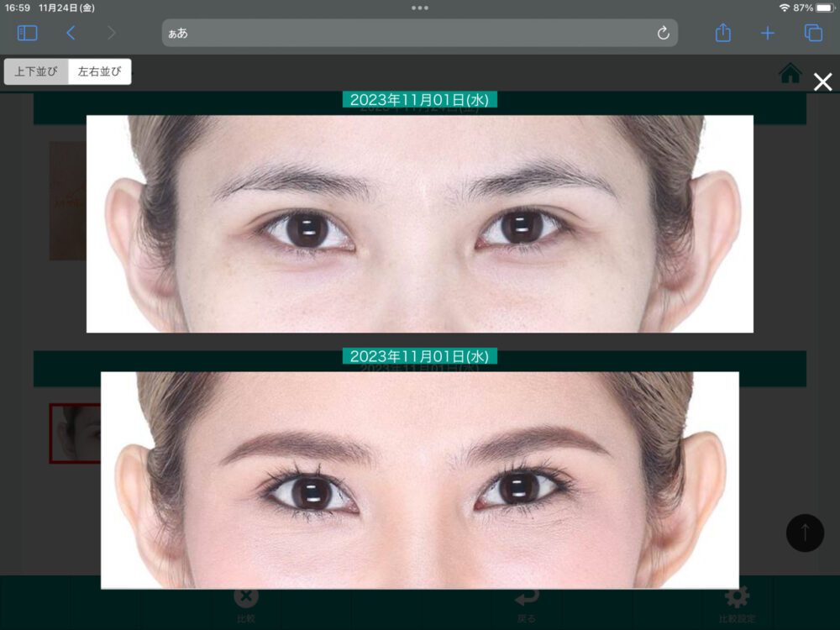The image size is (840, 630).
Task: Tap the Safari forward arrow
Action: pos(111,33)
